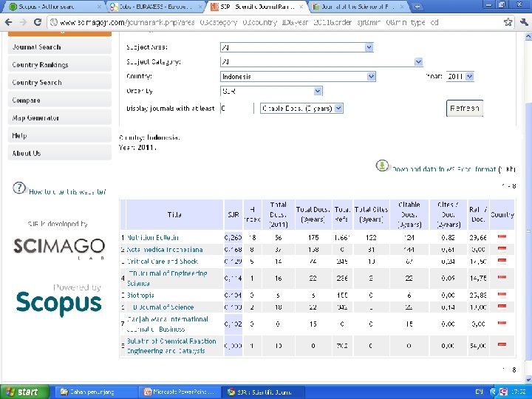Click flag in Acta medica Indonesiana row
This screenshot has height=399, width=532.
(x=502, y=249)
